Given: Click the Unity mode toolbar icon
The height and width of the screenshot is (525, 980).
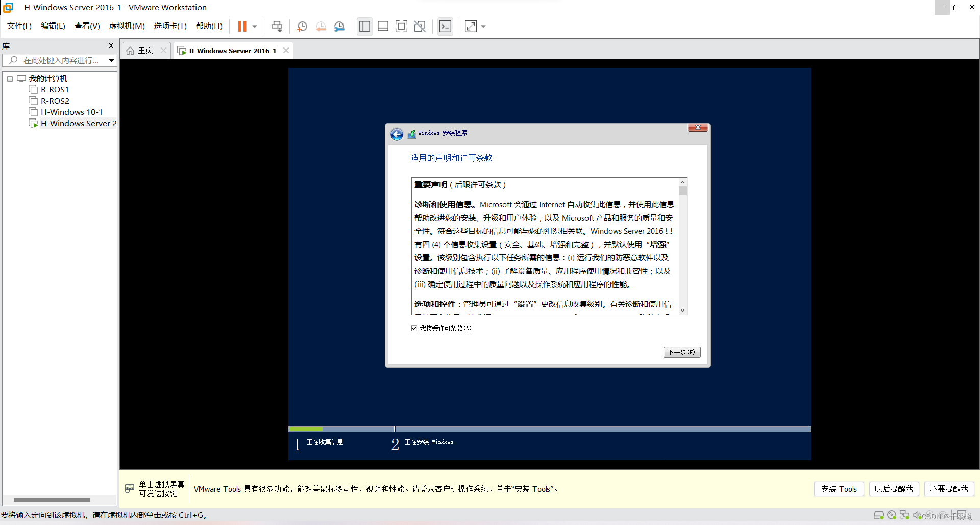Looking at the screenshot, I should (x=420, y=26).
